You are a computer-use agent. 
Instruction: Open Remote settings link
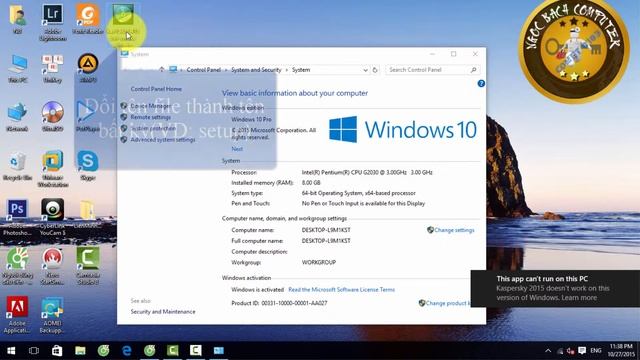[151, 117]
